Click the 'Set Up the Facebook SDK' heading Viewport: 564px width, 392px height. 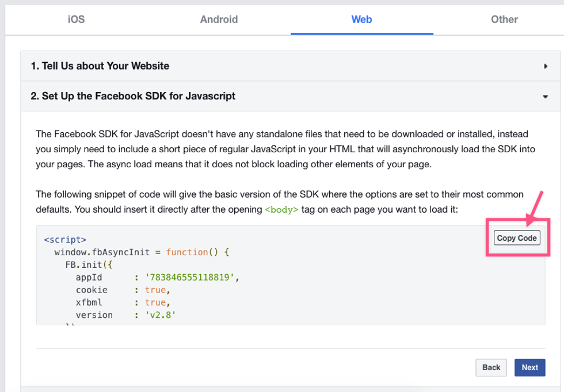[133, 96]
